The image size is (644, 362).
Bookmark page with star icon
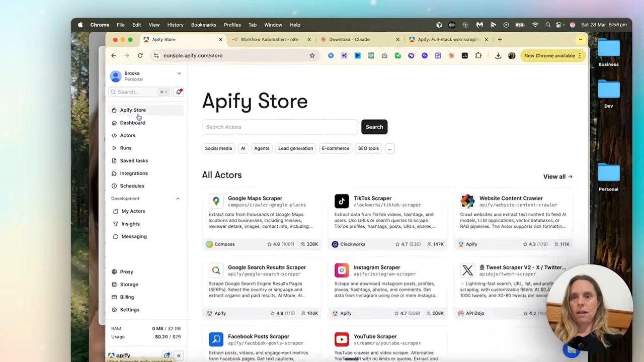pyautogui.click(x=312, y=56)
